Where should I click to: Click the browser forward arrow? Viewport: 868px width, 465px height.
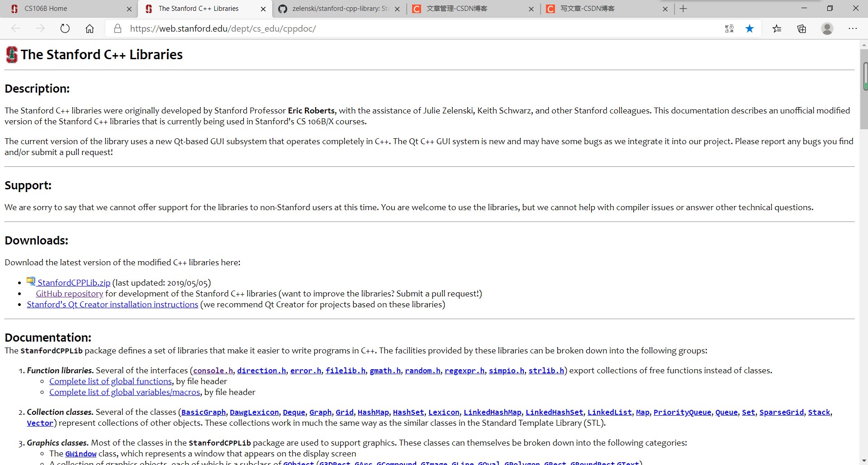pos(40,28)
